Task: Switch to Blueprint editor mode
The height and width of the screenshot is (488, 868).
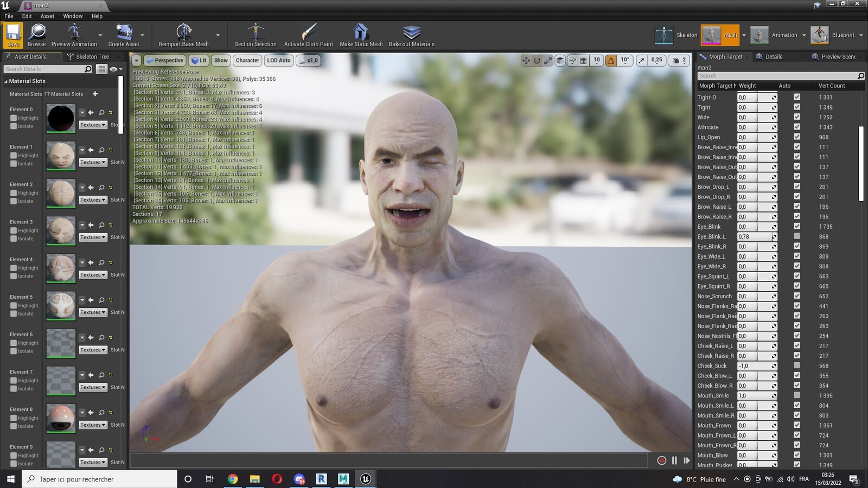Action: 833,35
